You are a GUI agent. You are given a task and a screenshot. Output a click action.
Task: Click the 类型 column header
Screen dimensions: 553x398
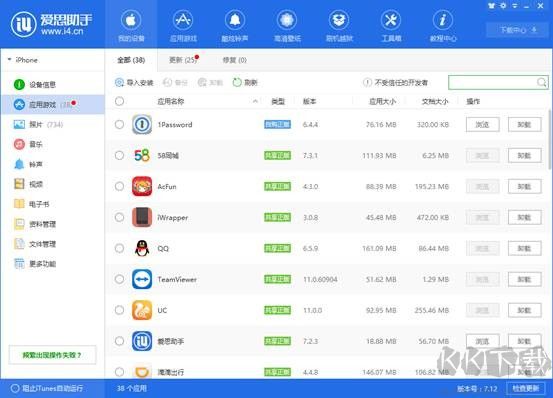click(278, 102)
